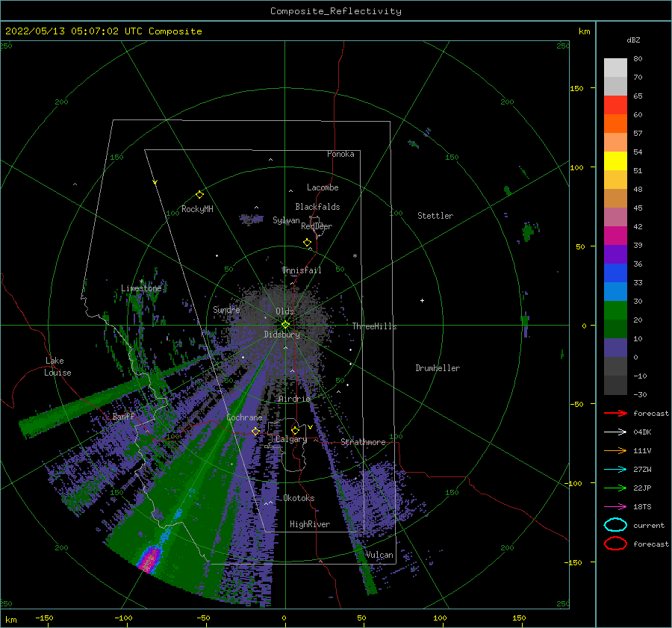The height and width of the screenshot is (628, 672).
Task: Click the yellow diamond marker below Cochrane
Action: (x=255, y=432)
